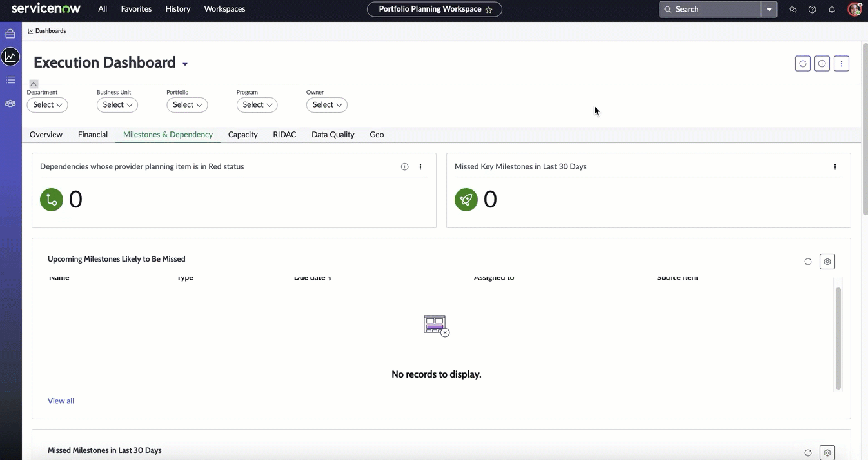Viewport: 868px width, 460px height.
Task: Open the Workspaces menu
Action: click(224, 9)
